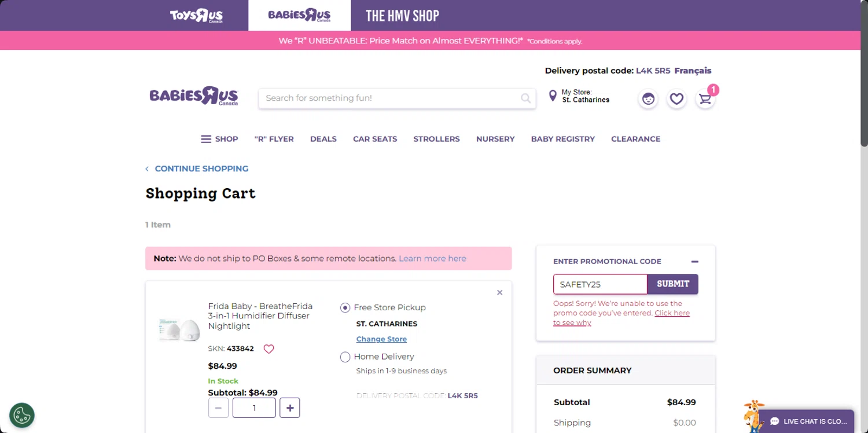Open the SHOP hamburger menu icon

pyautogui.click(x=206, y=139)
